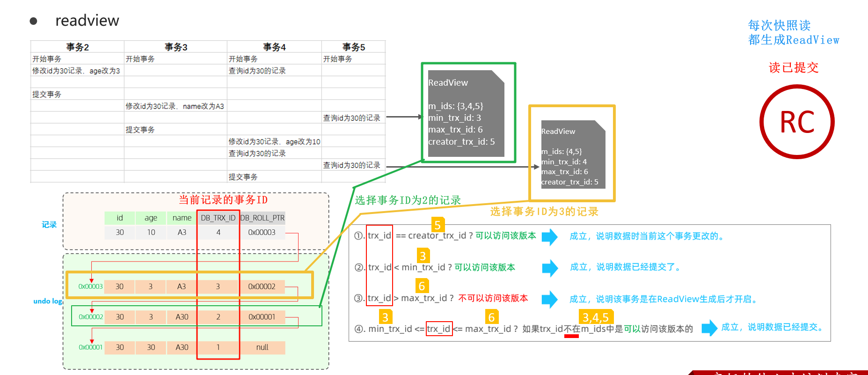
Task: Click the 每次快照读 caption
Action: 779,25
